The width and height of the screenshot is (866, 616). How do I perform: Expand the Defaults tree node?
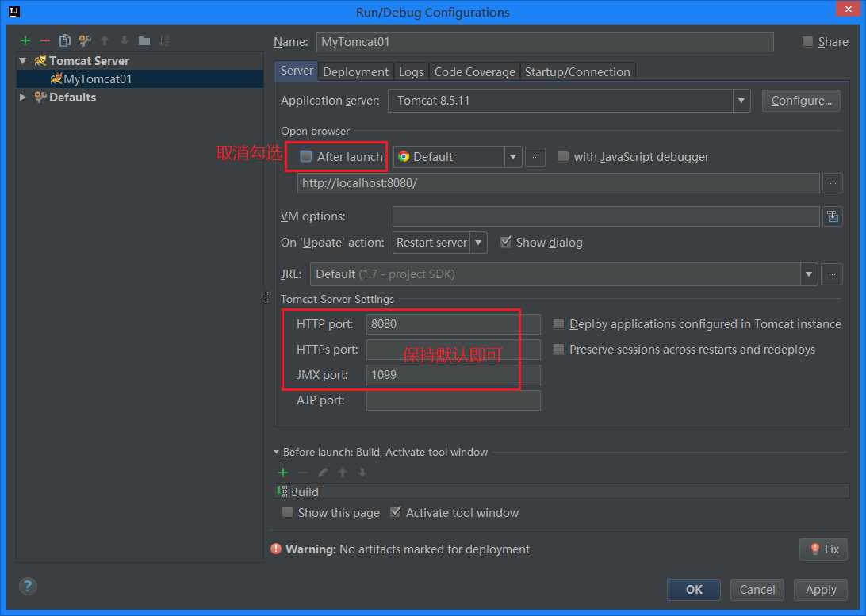(23, 98)
